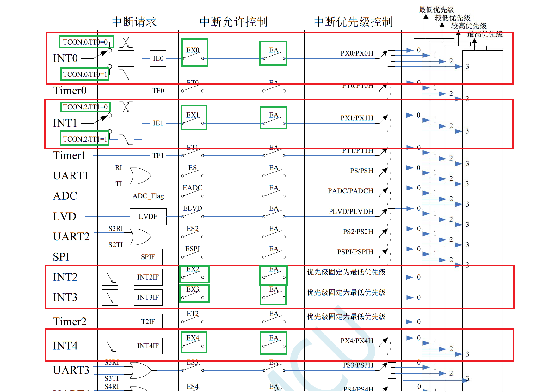Screen dimensions: 555x392
Task: Click the '较高优先级' label
Action: (x=469, y=26)
